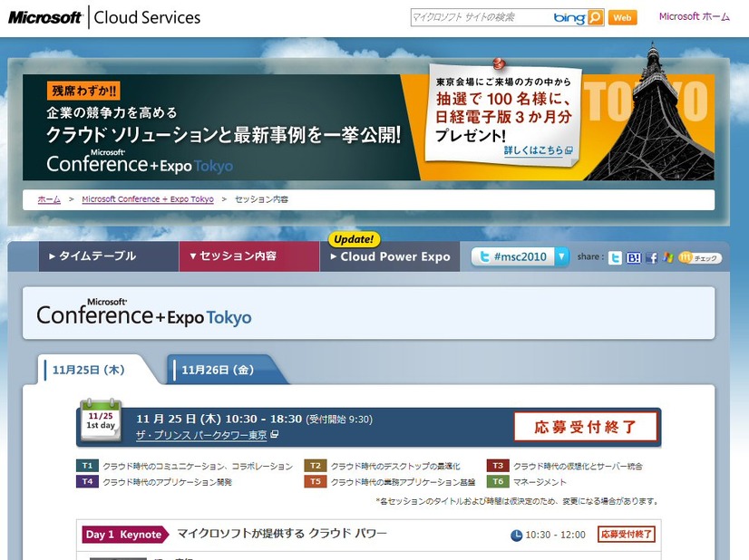Open ザ・プリンス パークタワー東京 venue link
Screen dimensions: 749x560
[x=201, y=435]
